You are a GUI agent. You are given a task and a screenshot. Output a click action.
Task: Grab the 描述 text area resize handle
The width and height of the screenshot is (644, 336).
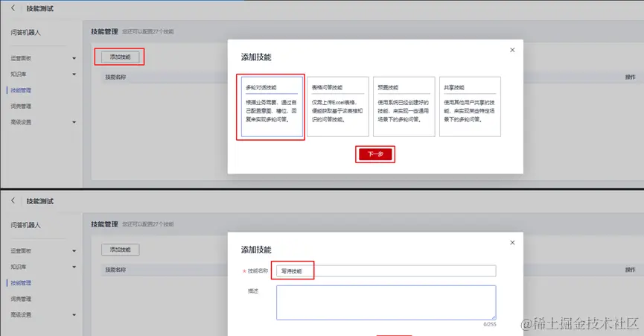coord(494,317)
